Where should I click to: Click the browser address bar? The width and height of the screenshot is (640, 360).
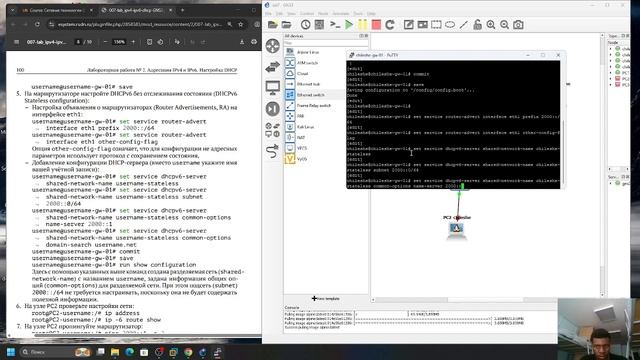[x=139, y=24]
